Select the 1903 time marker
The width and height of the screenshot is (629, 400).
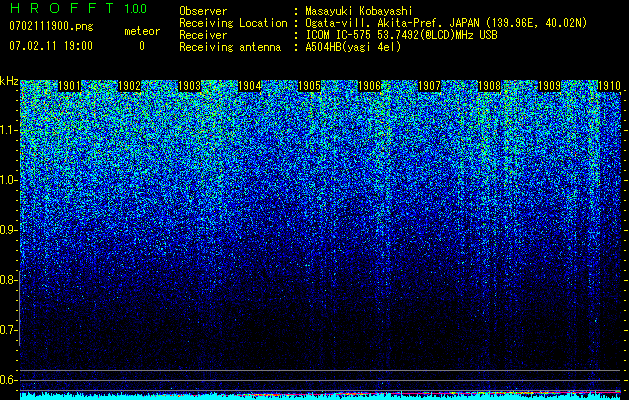(x=189, y=86)
